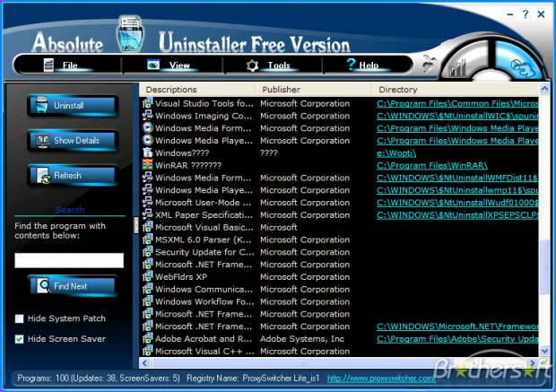Click "Microsoft" publisher in Visual Basic row
The width and height of the screenshot is (556, 392).
[x=279, y=227]
